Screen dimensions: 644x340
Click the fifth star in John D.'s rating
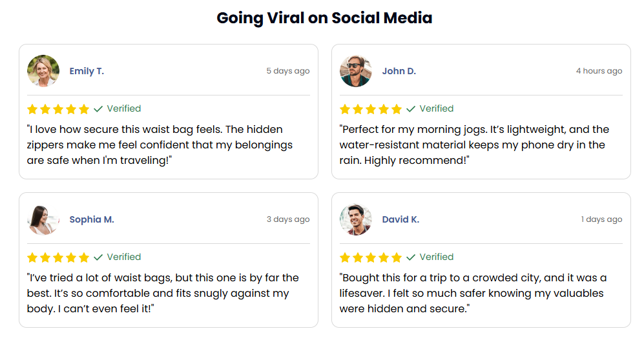[397, 109]
